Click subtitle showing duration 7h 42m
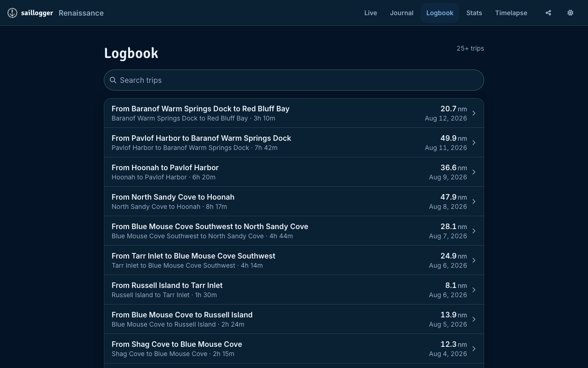This screenshot has width=588, height=368. pos(194,148)
